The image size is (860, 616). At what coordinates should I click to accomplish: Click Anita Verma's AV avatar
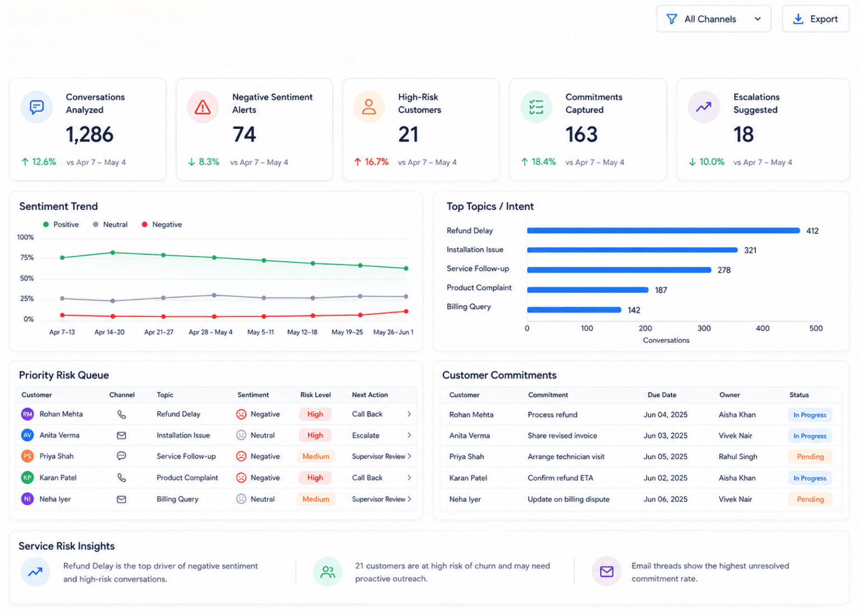[x=27, y=435]
